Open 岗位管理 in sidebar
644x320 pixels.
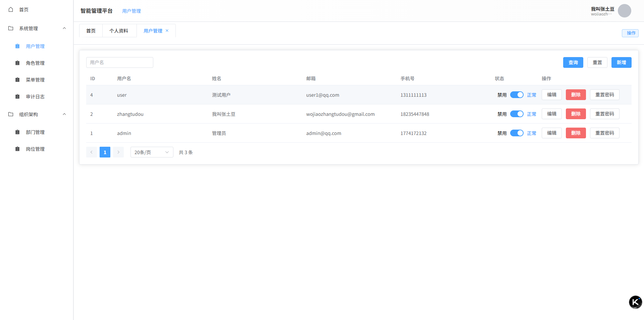(x=37, y=149)
